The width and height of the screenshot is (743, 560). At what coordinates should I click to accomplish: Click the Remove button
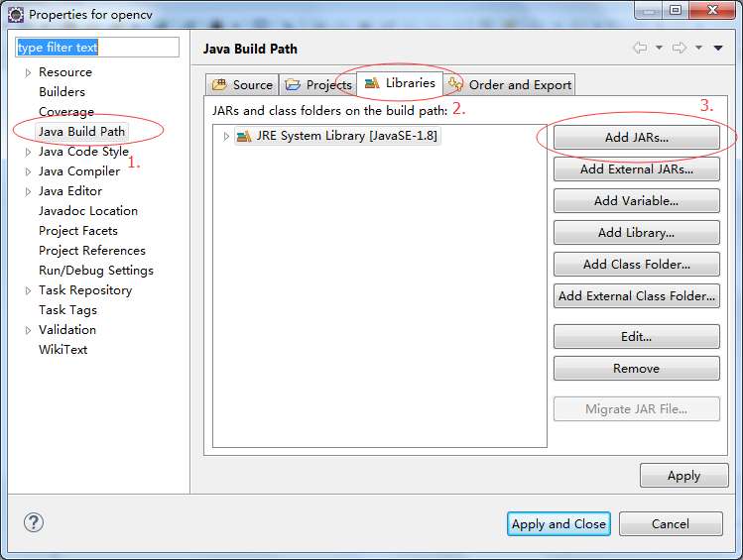click(x=637, y=369)
